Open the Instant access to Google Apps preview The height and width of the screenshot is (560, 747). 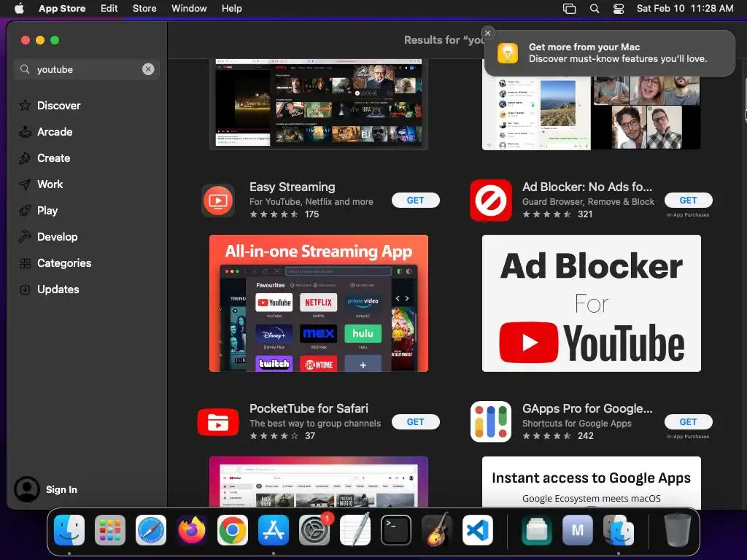[x=591, y=482]
